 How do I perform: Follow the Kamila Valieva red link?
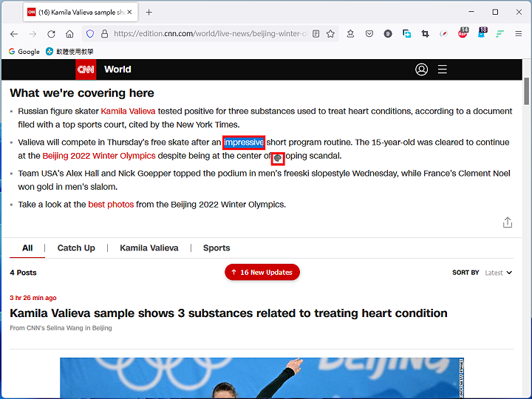(128, 112)
